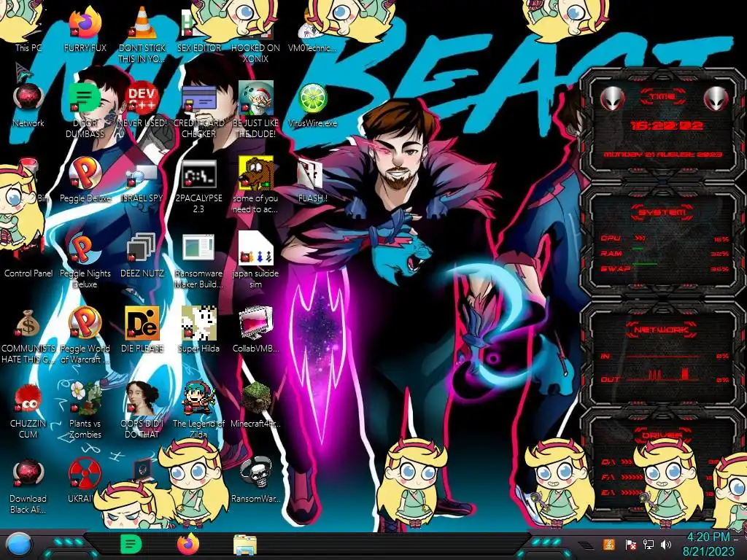Click the volume speaker tray icon

point(667,544)
